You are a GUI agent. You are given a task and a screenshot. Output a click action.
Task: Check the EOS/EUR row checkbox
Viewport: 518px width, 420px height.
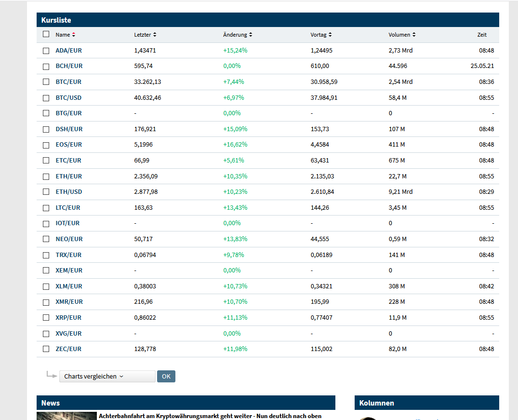pyautogui.click(x=46, y=145)
